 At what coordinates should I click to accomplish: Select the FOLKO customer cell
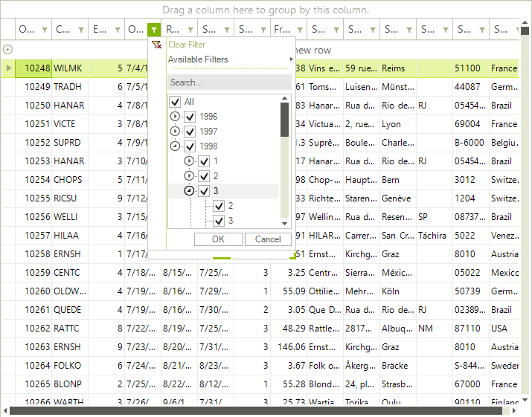tap(70, 366)
